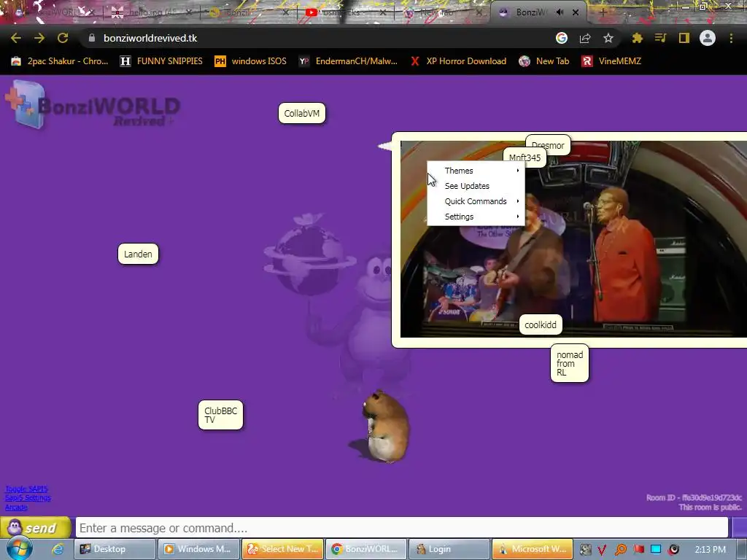Mute the BonziWORLD tab audio icon
Screen dimensions: 747x560
[x=560, y=12]
